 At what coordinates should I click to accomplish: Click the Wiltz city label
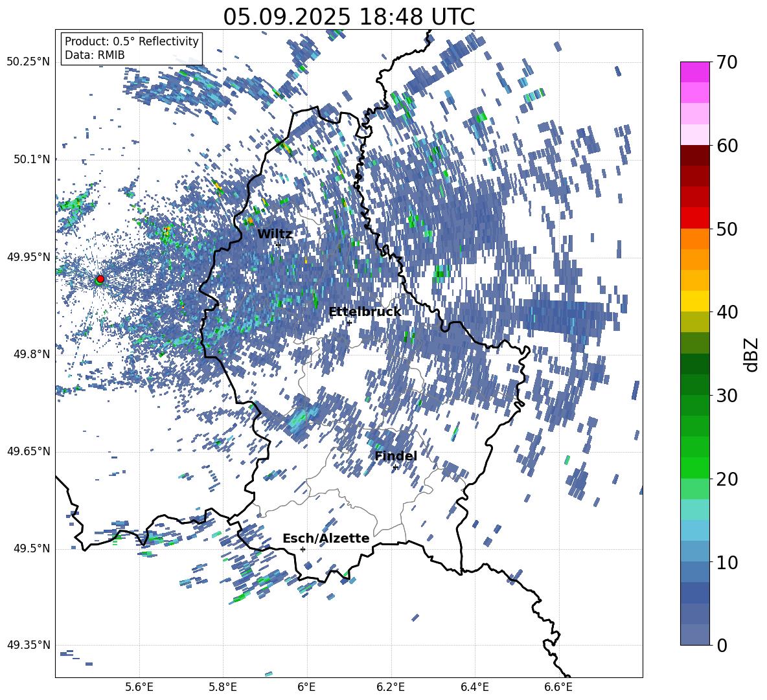pos(275,234)
